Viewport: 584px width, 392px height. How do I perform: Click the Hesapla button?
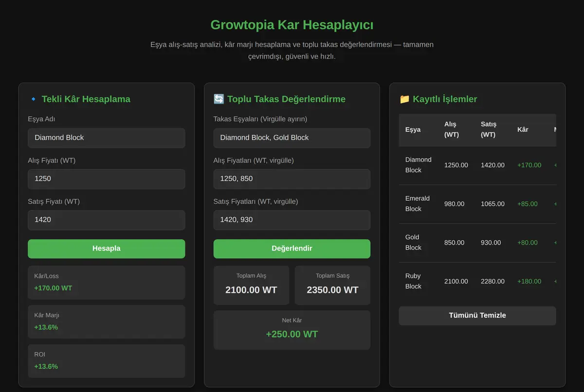point(107,249)
